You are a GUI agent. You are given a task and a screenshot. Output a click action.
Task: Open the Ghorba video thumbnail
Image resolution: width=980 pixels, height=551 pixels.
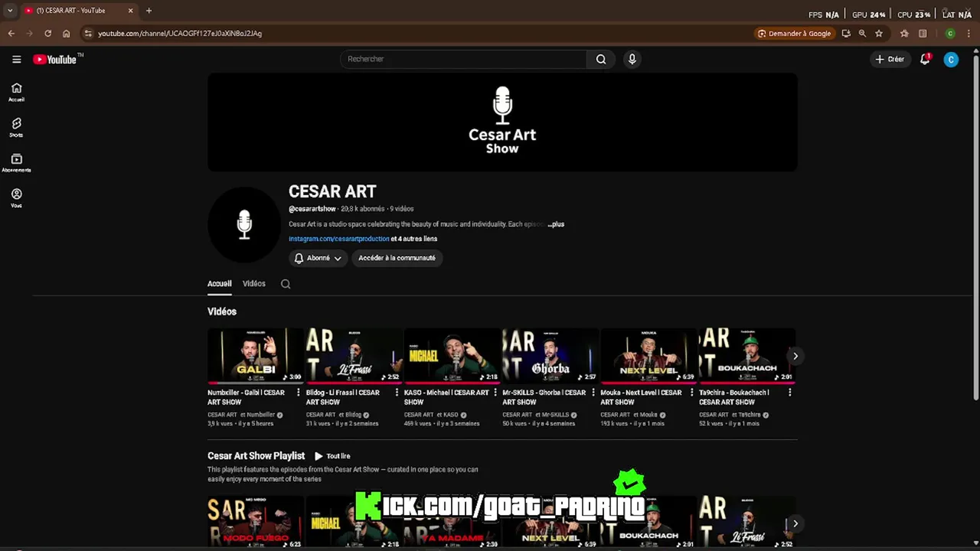550,356
